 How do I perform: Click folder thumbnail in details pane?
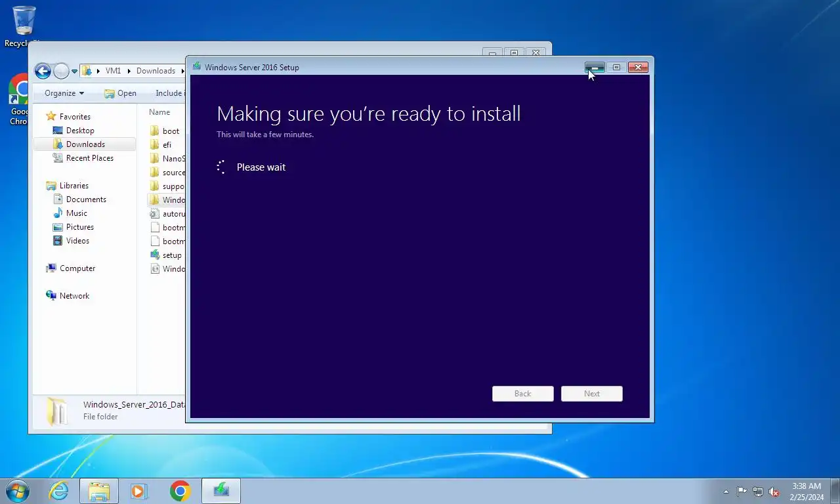click(x=56, y=411)
